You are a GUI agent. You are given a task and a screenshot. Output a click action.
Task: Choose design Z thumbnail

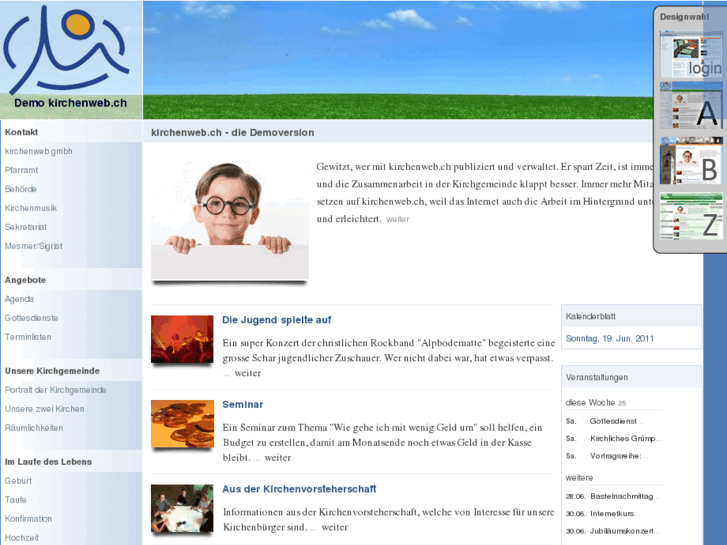[691, 216]
